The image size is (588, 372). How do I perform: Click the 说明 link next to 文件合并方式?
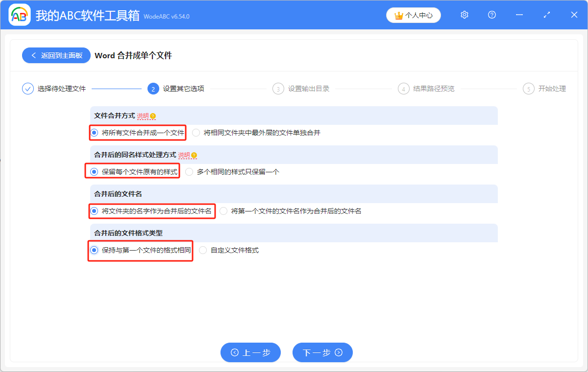point(142,116)
